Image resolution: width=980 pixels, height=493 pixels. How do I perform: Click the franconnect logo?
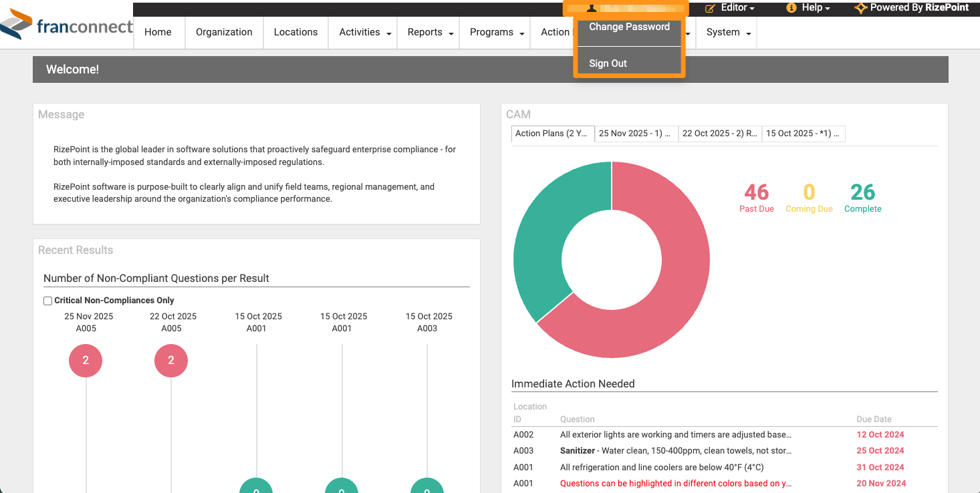(67, 27)
